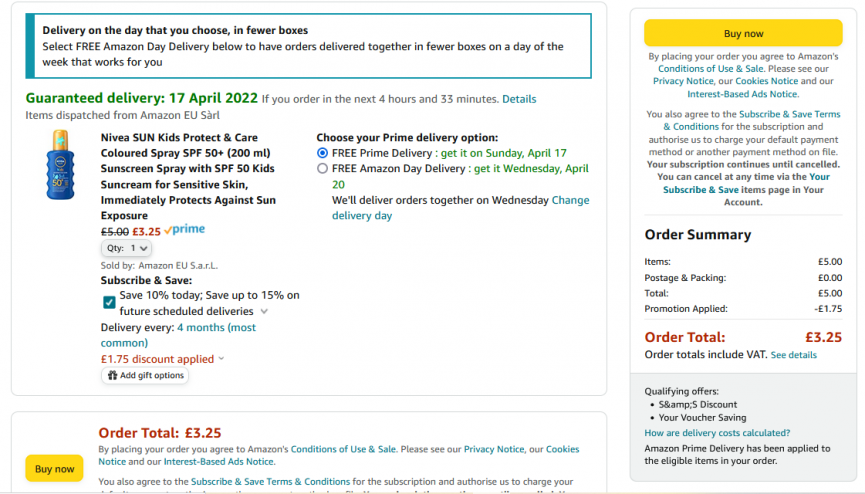
Task: Click the yellow Buy now button in sidebar
Action: 743,33
